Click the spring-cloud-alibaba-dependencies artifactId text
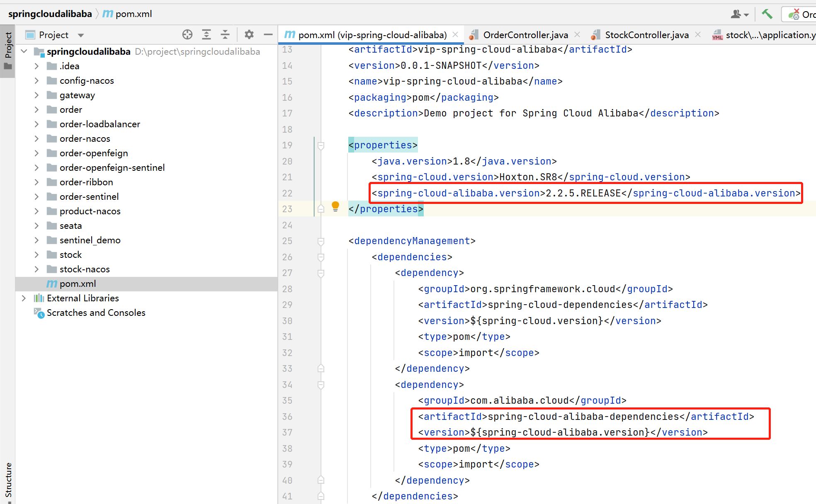 (x=583, y=417)
